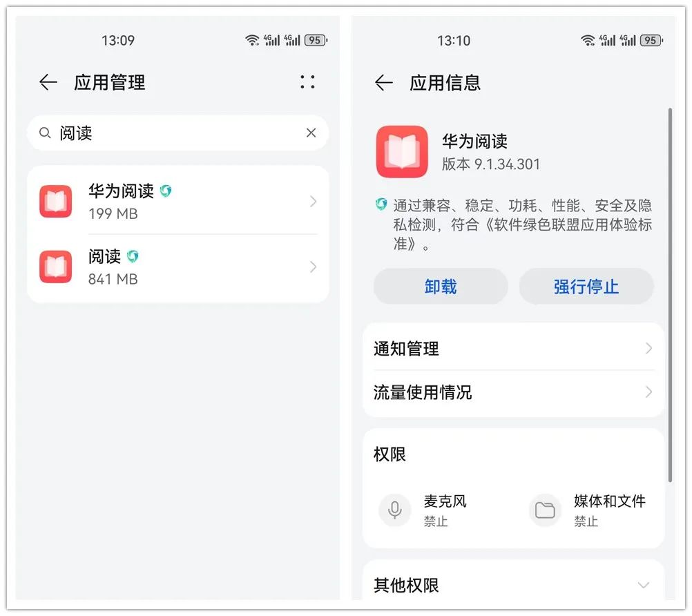Tap the 华为阅读 list app icon

[x=56, y=202]
